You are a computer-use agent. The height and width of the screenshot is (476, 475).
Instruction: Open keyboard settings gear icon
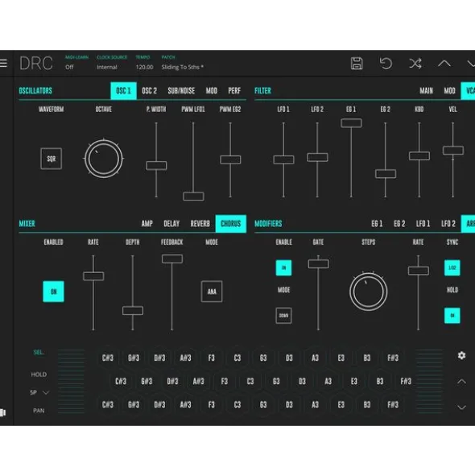coord(461,355)
